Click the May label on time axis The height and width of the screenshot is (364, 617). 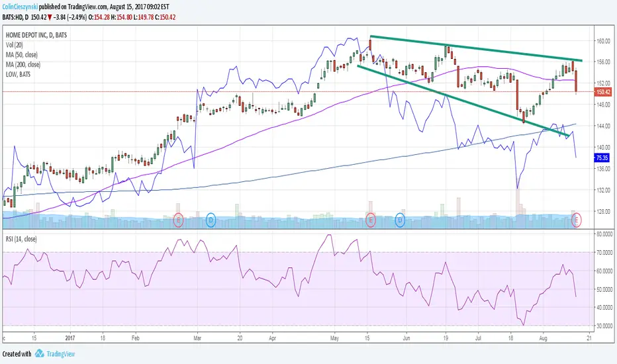[x=334, y=338]
